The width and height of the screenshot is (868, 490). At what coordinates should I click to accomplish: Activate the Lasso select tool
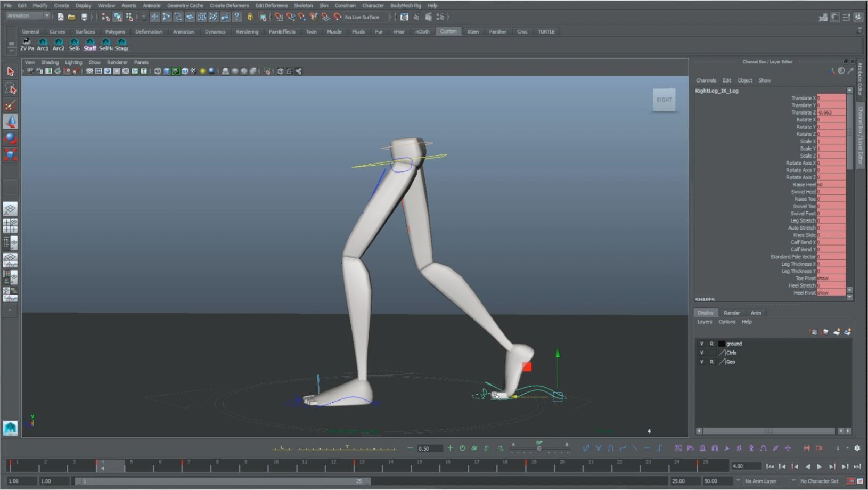(10, 88)
